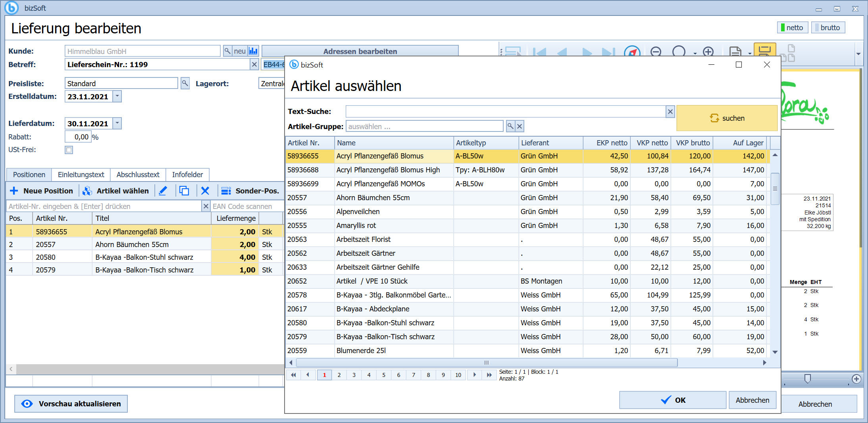Screen dimensions: 868x423
Task: Select page 2 in article pager
Action: (339, 375)
